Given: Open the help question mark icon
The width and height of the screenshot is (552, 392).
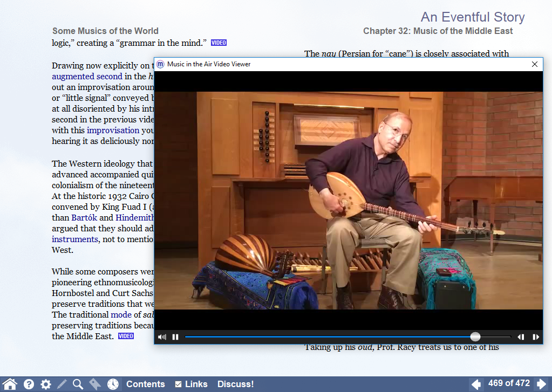Looking at the screenshot, I should [x=29, y=384].
